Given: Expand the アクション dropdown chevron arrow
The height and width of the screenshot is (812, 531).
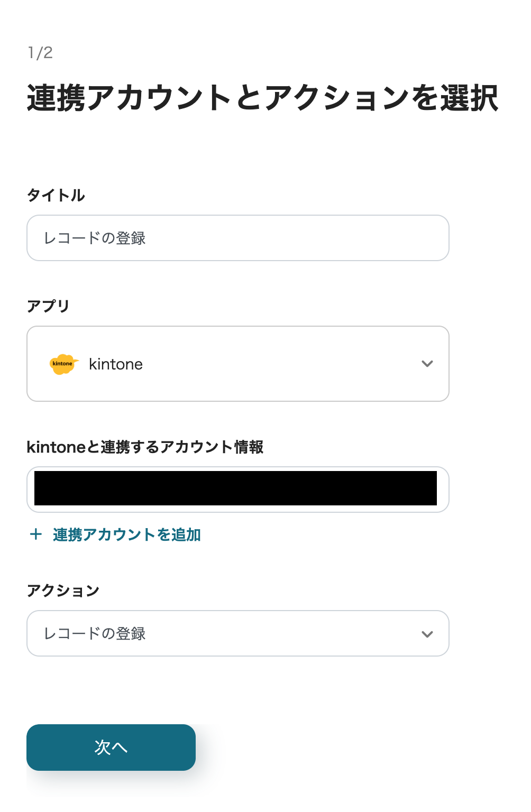Looking at the screenshot, I should pyautogui.click(x=427, y=634).
